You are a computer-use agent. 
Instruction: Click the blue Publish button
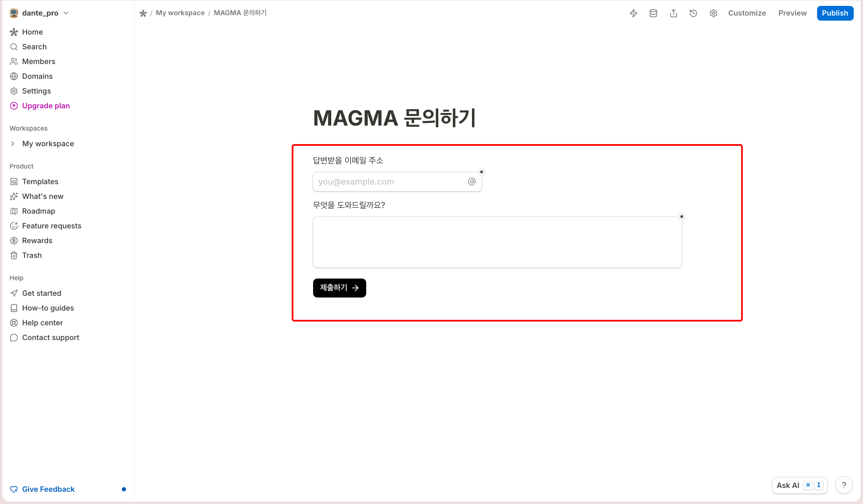[835, 13]
